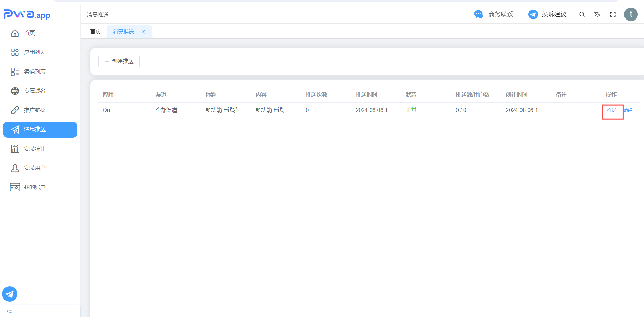Open 我的账户 account page
Viewport: 644px width, 317px height.
pyautogui.click(x=35, y=187)
